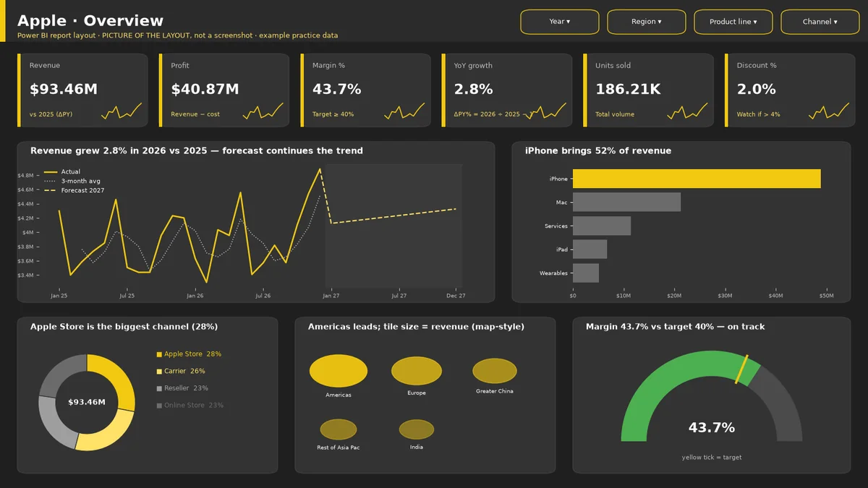Click the 'vs 2025 (ΔPY)' note
868x488 pixels.
tap(51, 114)
